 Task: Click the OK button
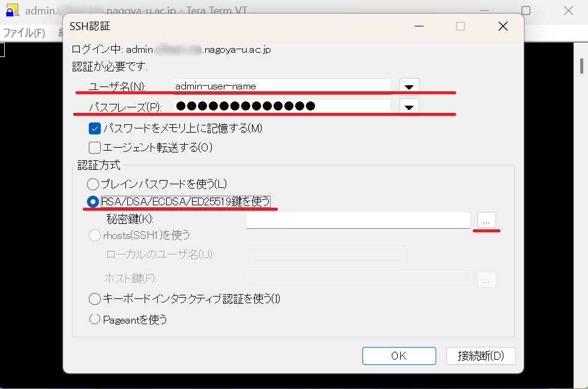pyautogui.click(x=399, y=355)
